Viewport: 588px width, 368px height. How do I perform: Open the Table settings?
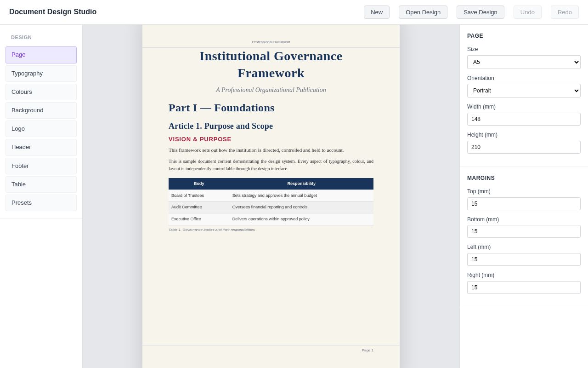click(x=41, y=184)
